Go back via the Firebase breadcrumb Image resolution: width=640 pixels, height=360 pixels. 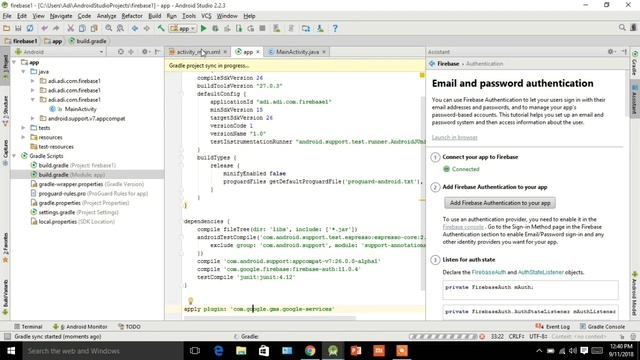click(448, 64)
